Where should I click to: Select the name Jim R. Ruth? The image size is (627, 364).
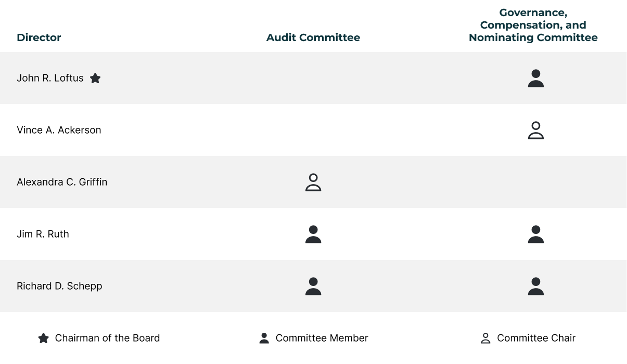(x=43, y=234)
